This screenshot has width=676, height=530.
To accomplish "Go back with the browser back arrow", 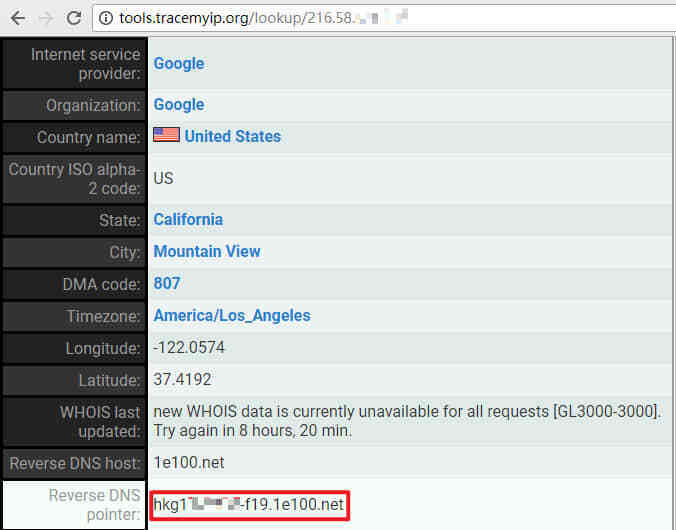I will coord(18,18).
